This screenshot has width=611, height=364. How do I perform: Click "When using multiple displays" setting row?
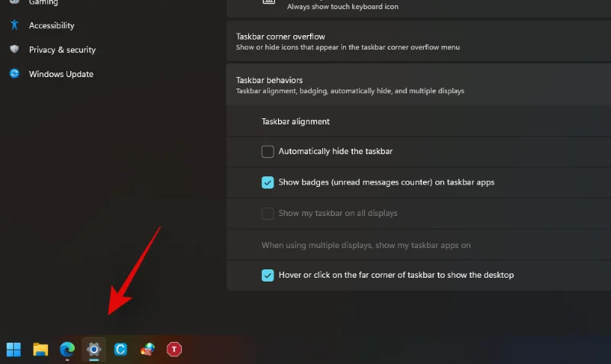pyautogui.click(x=419, y=245)
